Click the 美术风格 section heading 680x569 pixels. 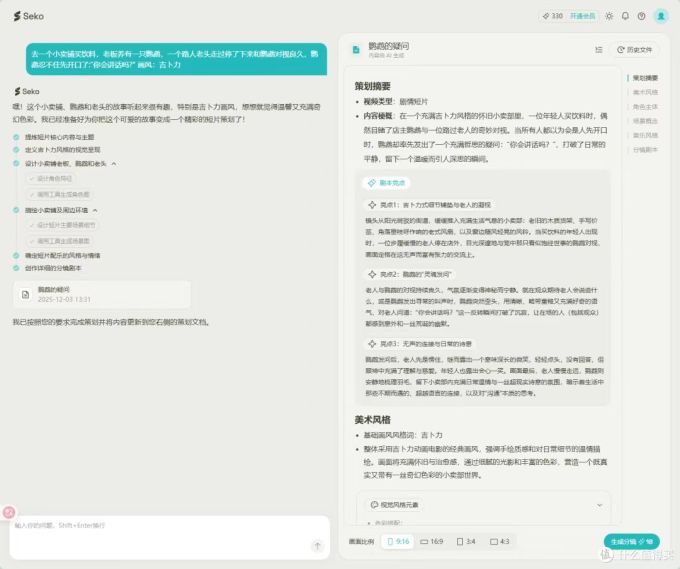click(373, 420)
